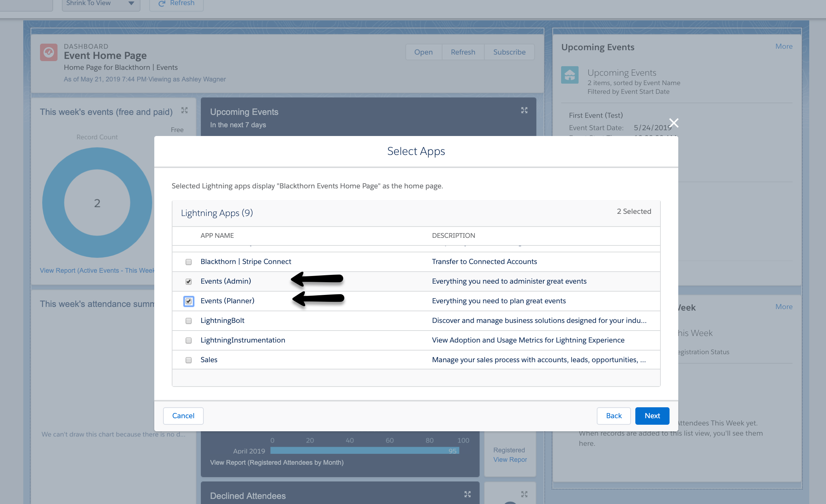Close the Select Apps dialog with X

click(x=674, y=123)
